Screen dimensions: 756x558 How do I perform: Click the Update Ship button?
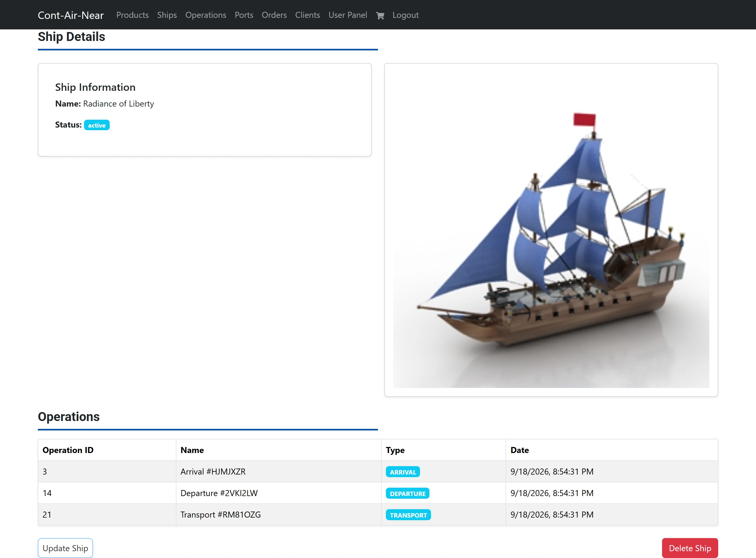coord(65,548)
